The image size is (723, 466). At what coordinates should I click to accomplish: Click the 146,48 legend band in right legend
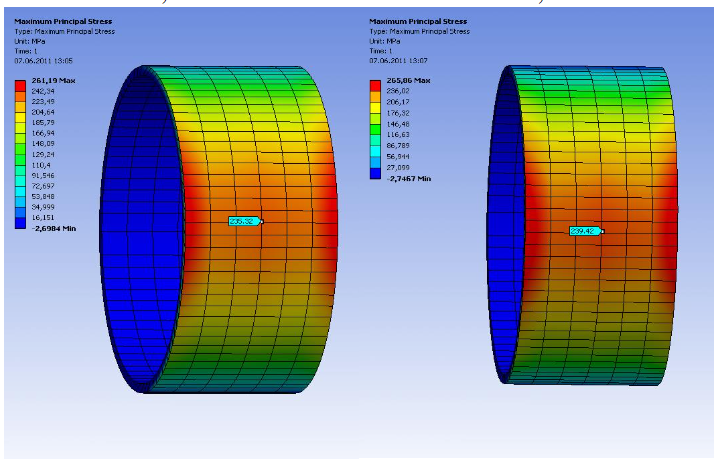pos(376,123)
